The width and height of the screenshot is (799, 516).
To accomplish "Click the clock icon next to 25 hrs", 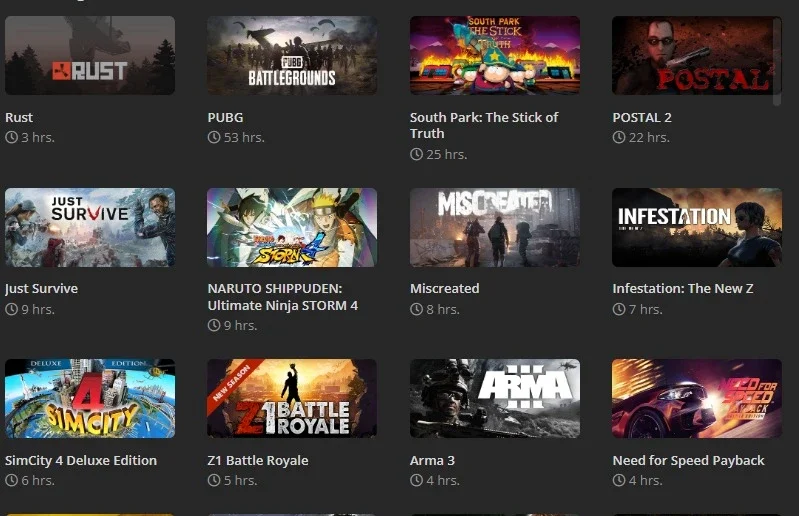I will [416, 154].
